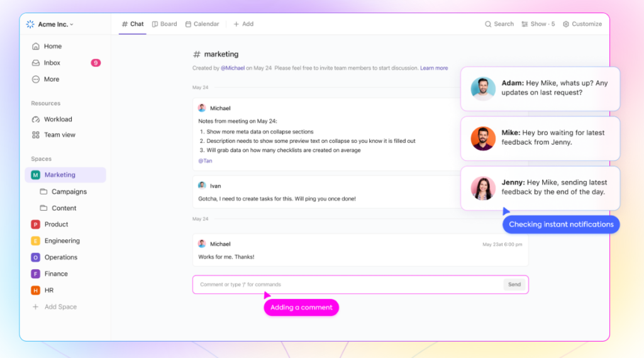
Task: Open the Finance space label
Action: coord(56,274)
